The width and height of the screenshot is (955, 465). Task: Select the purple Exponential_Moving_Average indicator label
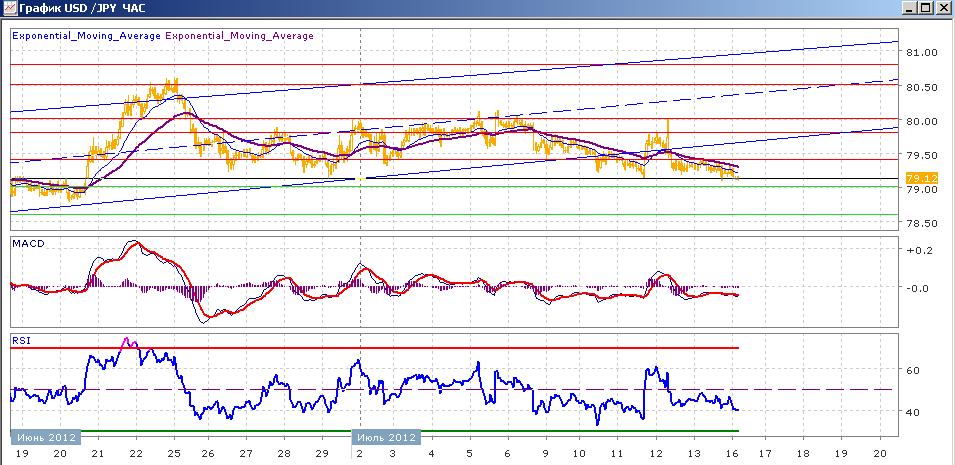pyautogui.click(x=239, y=36)
